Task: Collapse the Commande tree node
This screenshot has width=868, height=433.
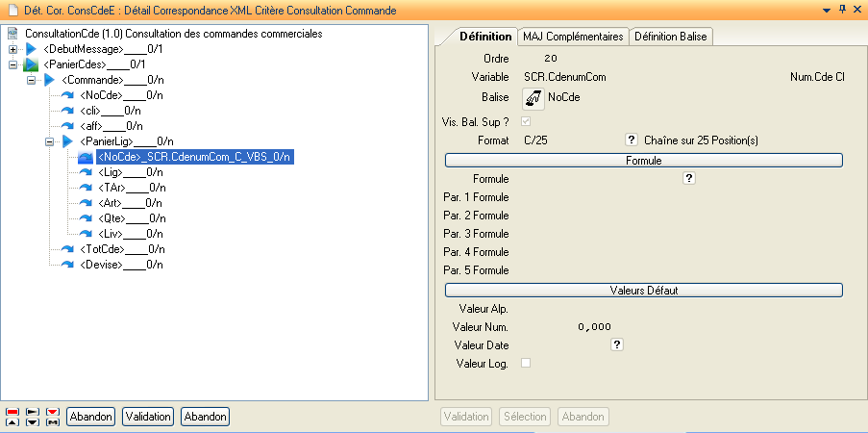Action: tap(32, 80)
